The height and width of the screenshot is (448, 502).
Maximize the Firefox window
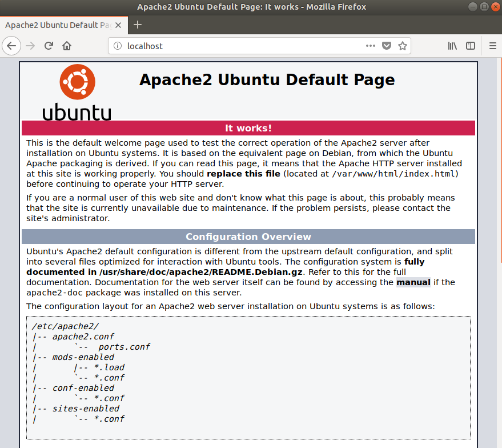484,7
